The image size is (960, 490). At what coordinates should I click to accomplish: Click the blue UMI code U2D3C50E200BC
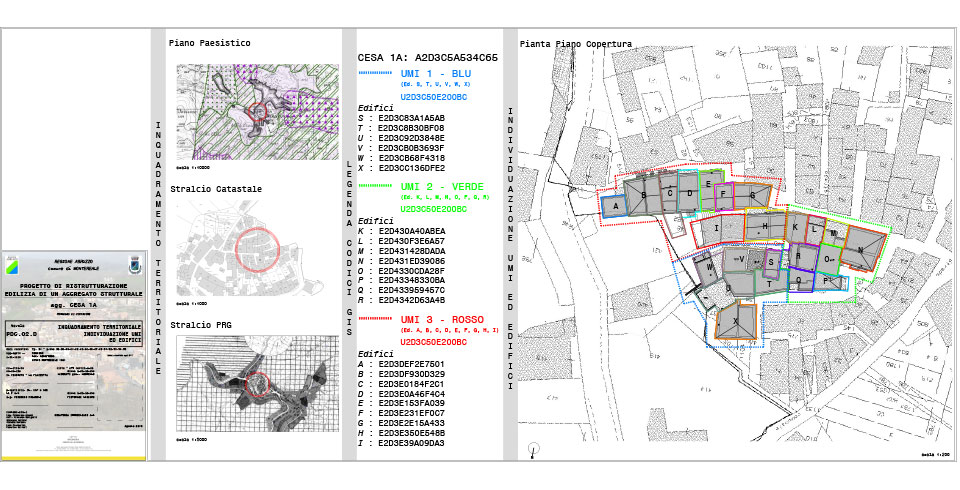click(433, 97)
